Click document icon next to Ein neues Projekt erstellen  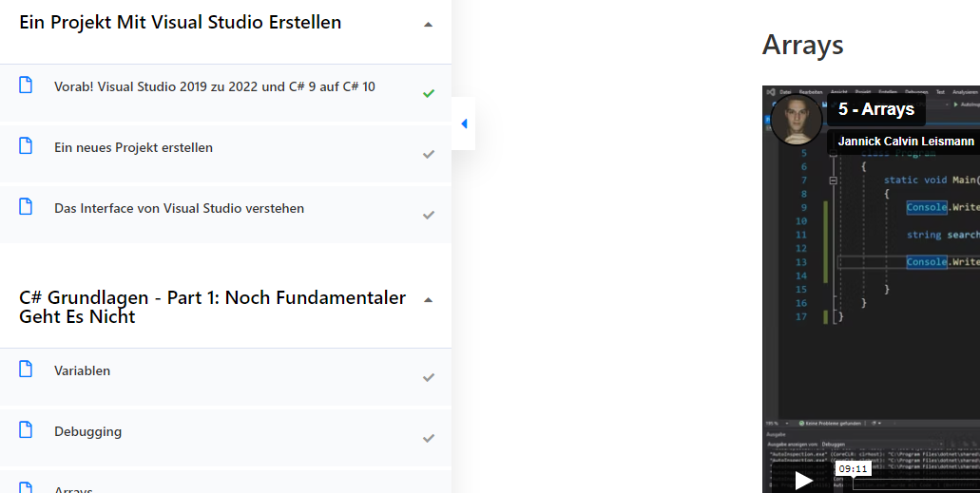26,145
